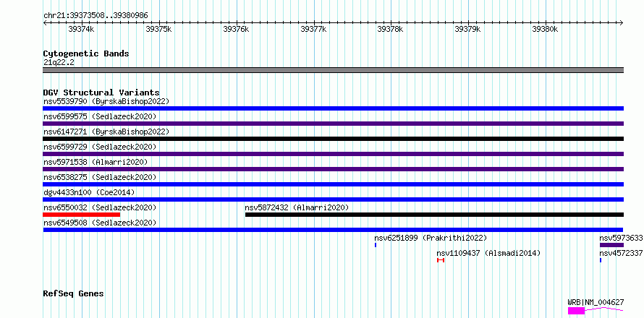This screenshot has height=318, width=644.
Task: Click the DGV Structural Variants track title
Action: point(101,93)
